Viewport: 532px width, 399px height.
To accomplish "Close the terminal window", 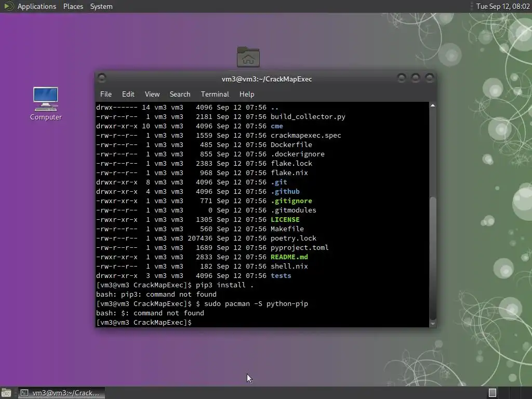I will (430, 78).
